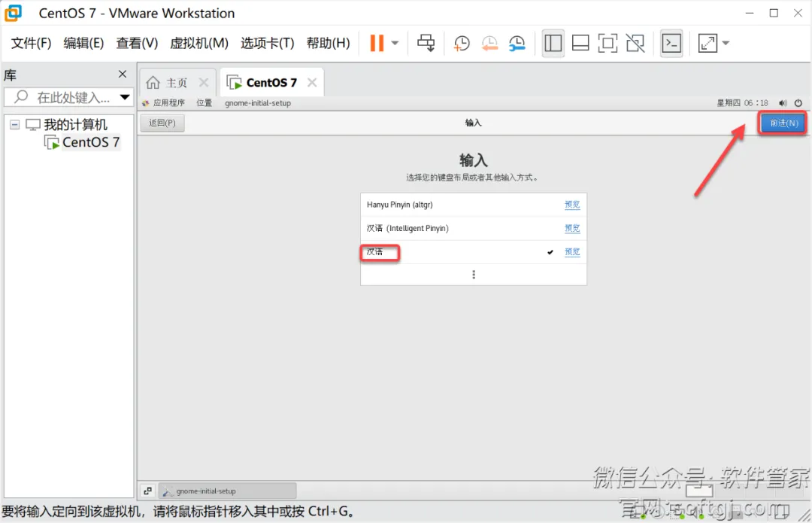812x523 pixels.
Task: Click the library search input field
Action: pos(68,97)
